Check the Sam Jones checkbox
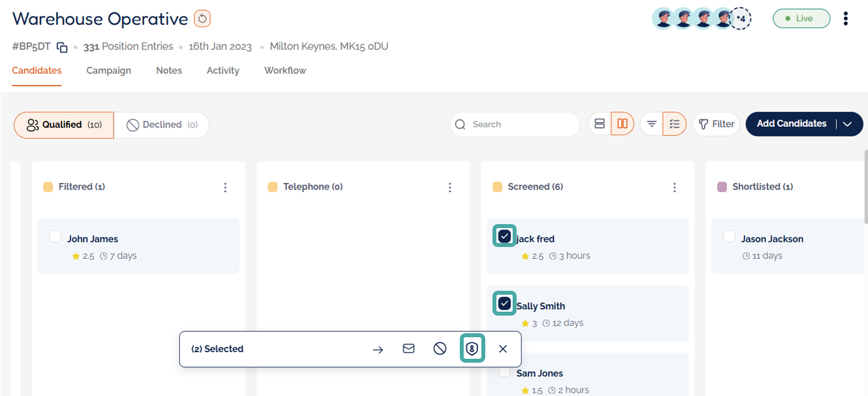Image resolution: width=868 pixels, height=396 pixels. coord(505,371)
